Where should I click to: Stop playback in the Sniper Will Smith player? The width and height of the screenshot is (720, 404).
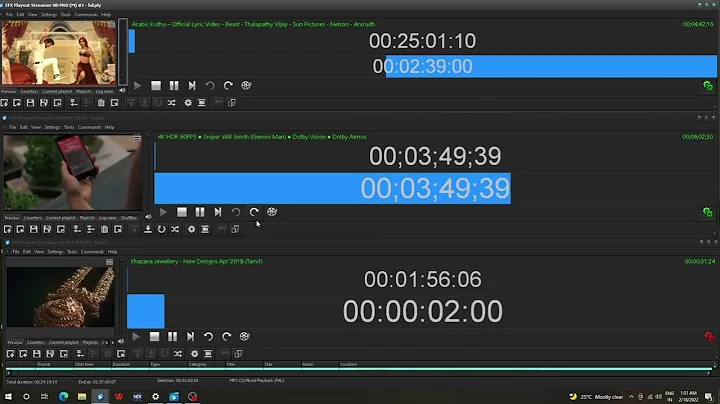[182, 212]
